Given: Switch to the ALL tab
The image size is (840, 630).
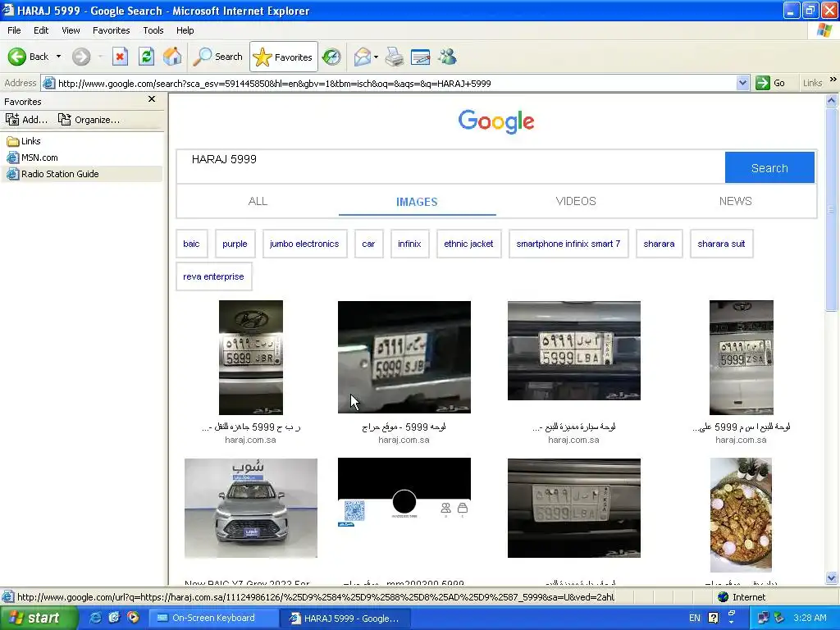Looking at the screenshot, I should [258, 202].
